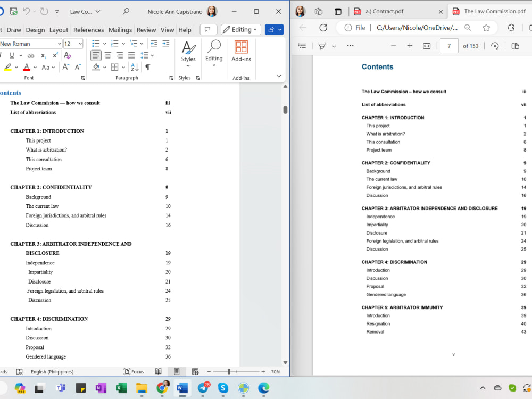The height and width of the screenshot is (399, 532).
Task: Zoom in on PDF with plus icon
Action: tap(410, 46)
